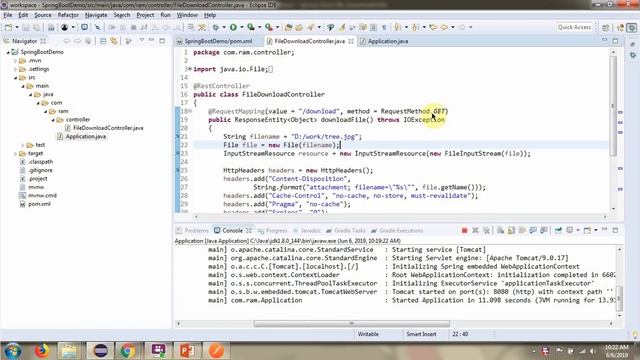Screen dimensions: 640x360
Task: Click the Search flashlight icon in the toolbar
Action: pos(311,27)
